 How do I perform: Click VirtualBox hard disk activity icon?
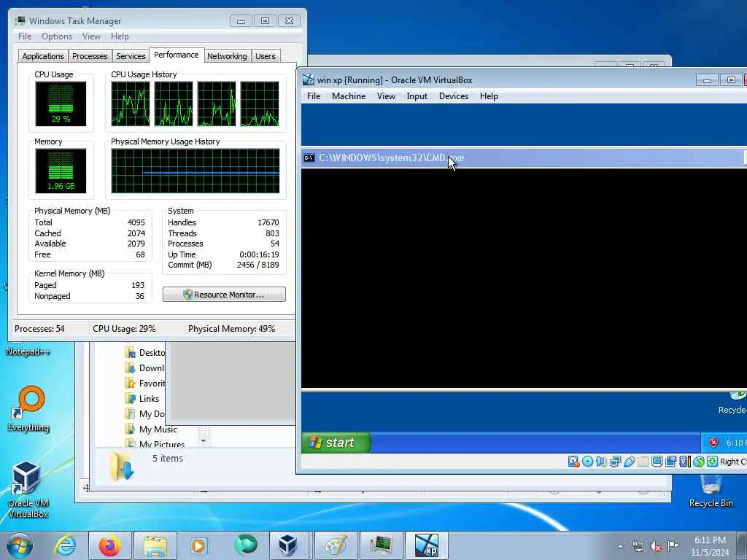point(573,461)
